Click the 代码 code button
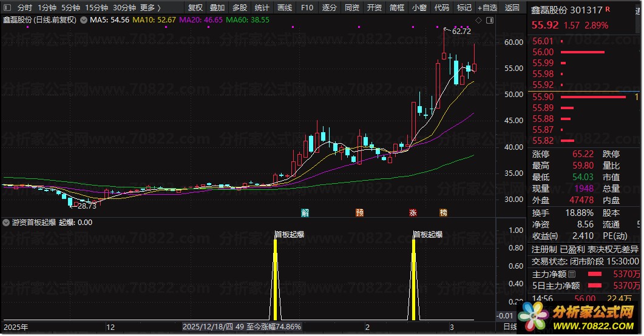Screen dimensions: 644x336 [x=441, y=7]
